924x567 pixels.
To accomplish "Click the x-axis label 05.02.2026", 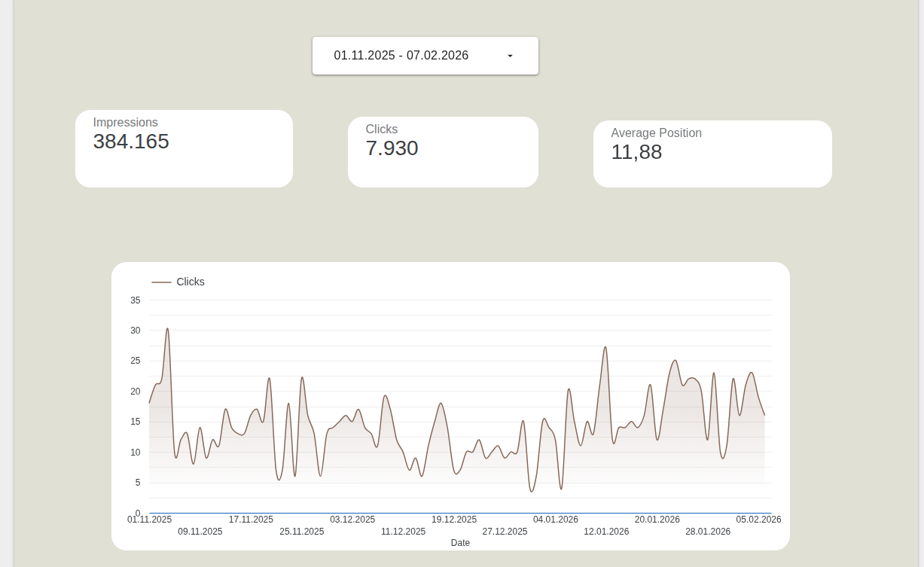I will pos(758,520).
